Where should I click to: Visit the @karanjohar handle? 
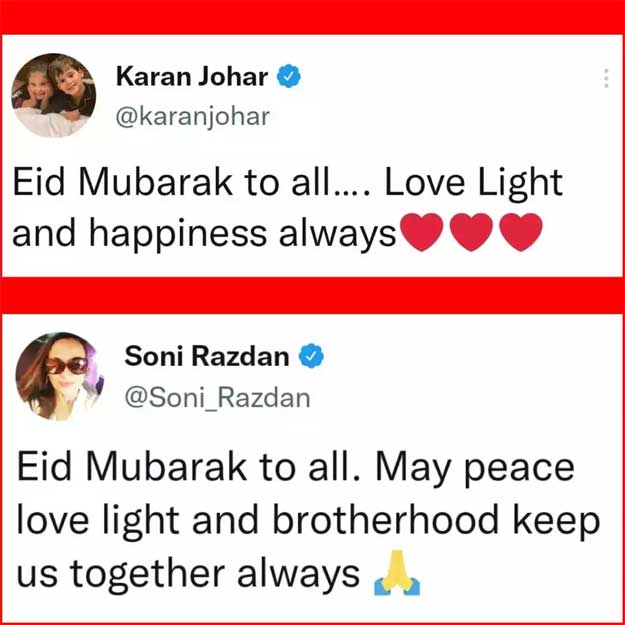(193, 118)
